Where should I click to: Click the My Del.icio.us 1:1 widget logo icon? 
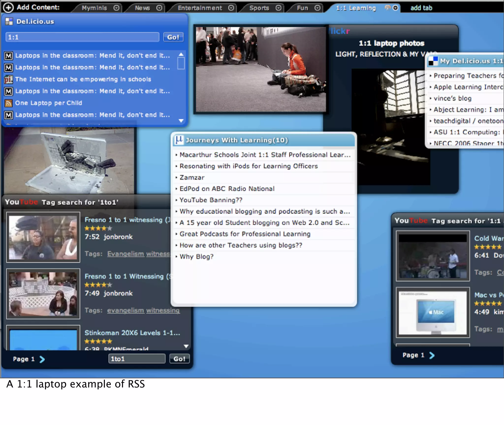pos(433,61)
